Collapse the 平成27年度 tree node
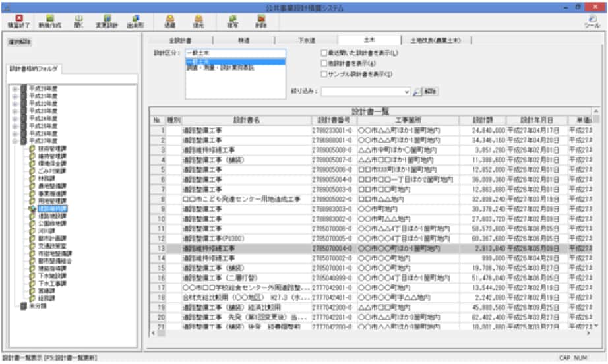Image resolution: width=608 pixels, height=364 pixels. pyautogui.click(x=15, y=141)
